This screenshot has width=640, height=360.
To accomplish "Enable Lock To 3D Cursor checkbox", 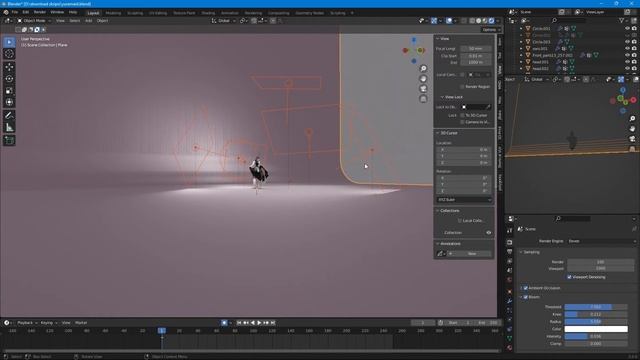I will tap(462, 115).
